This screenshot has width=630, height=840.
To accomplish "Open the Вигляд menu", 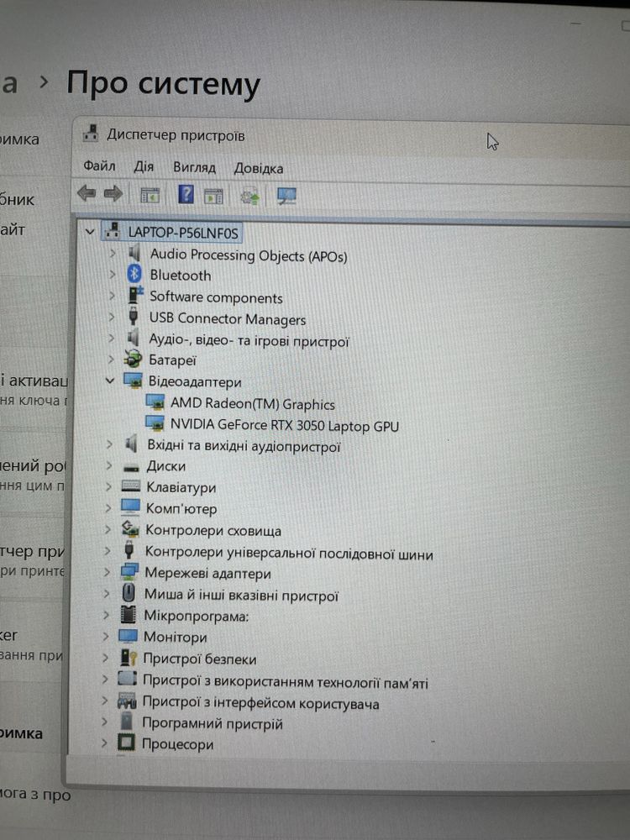I will pos(194,168).
